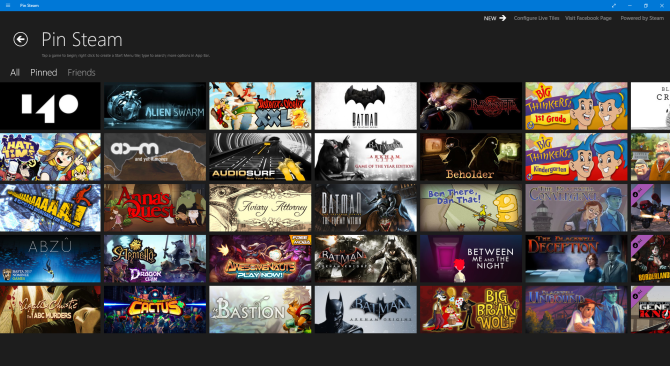Select the Beholder game tile
The image size is (670, 366).
471,157
